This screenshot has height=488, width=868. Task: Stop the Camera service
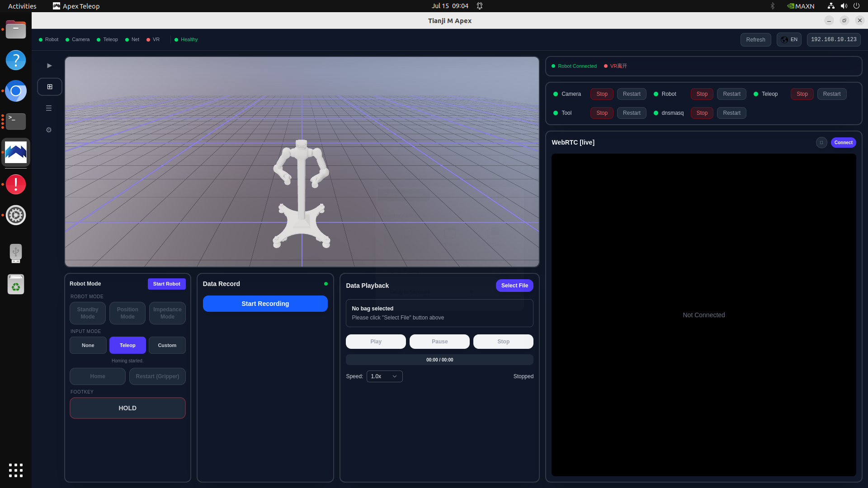(x=602, y=94)
